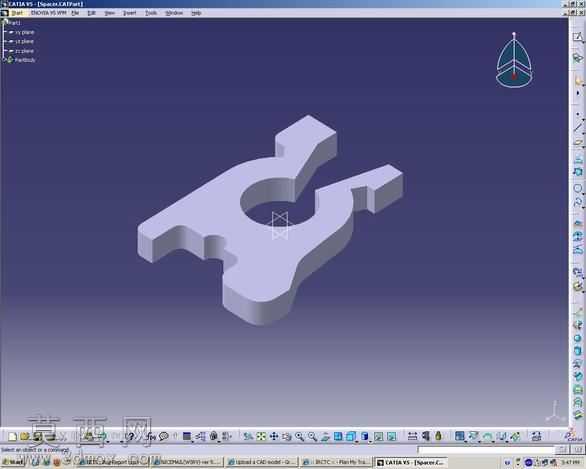Click the Fit All In icon
The width and height of the screenshot is (586, 469).
pyautogui.click(x=261, y=436)
